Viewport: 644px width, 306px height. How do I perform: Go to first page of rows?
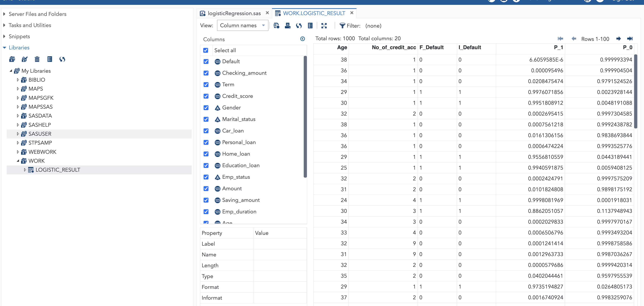point(560,38)
